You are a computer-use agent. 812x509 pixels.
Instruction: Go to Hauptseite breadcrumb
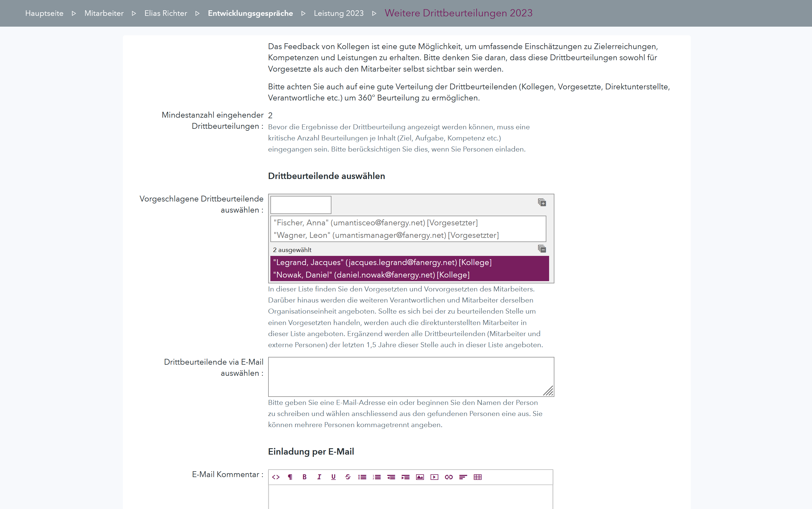44,13
